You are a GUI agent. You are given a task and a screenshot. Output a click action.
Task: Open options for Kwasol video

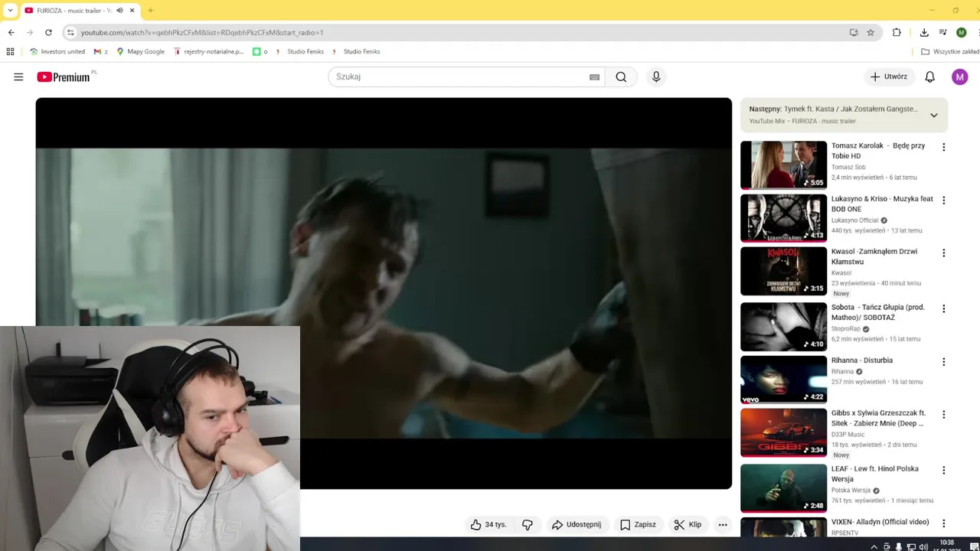click(943, 253)
